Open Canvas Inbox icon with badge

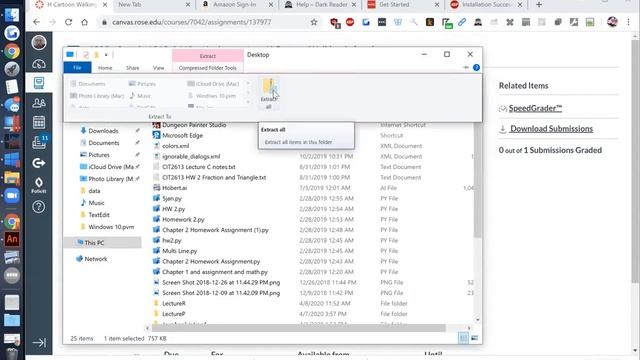pos(39,142)
